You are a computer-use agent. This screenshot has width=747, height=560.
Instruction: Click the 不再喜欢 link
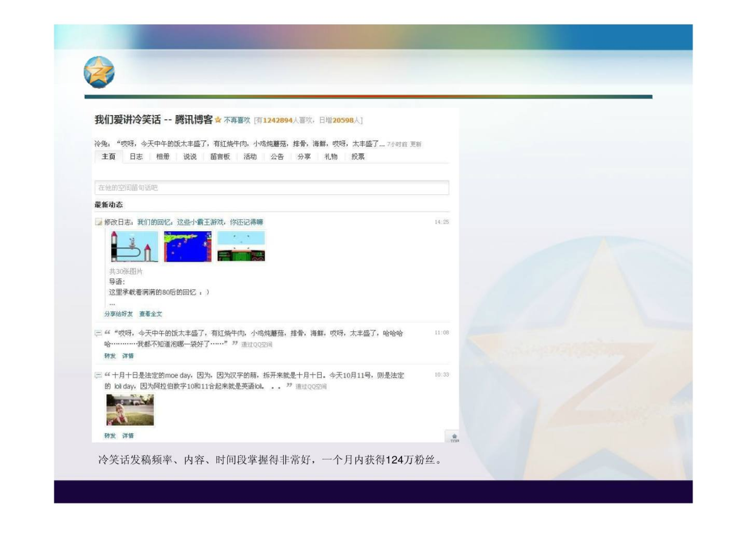(237, 121)
